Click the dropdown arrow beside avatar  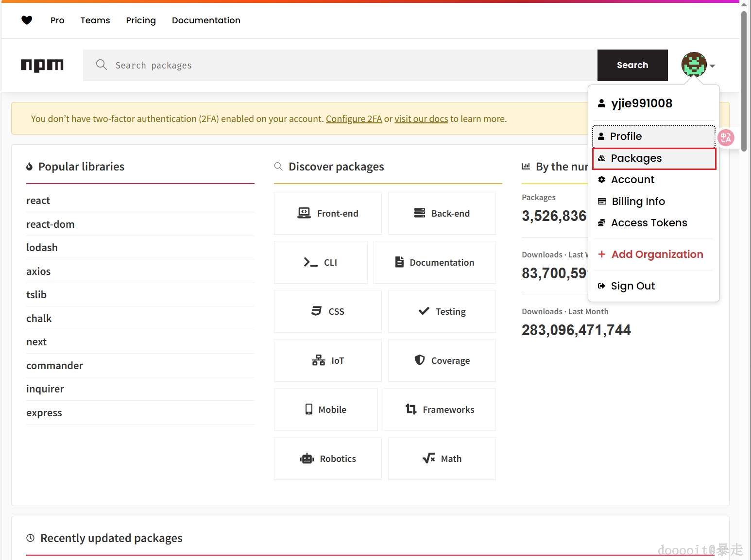tap(712, 66)
